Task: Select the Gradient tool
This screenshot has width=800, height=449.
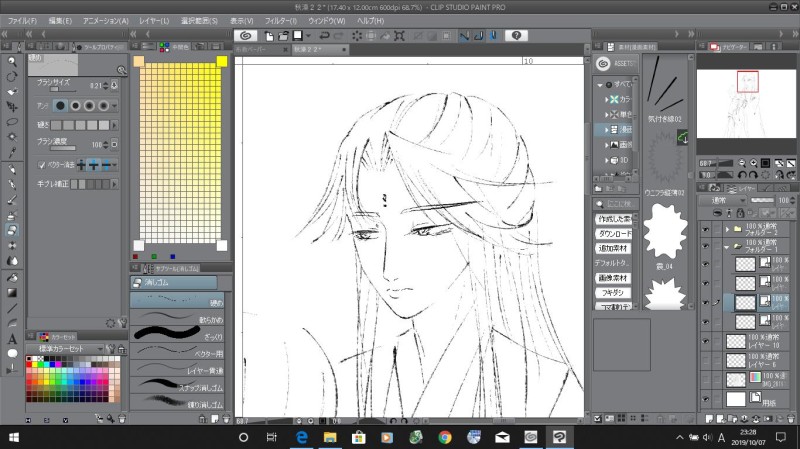Action: (x=11, y=292)
